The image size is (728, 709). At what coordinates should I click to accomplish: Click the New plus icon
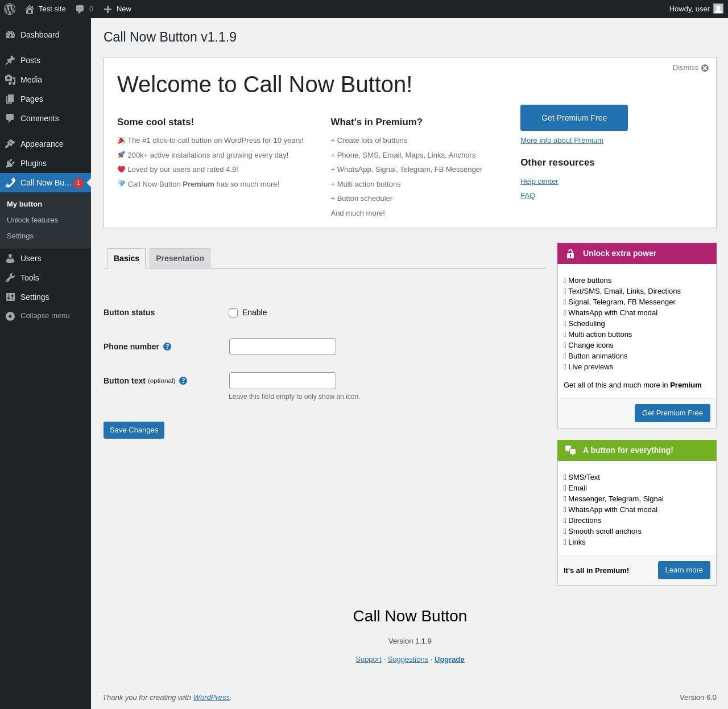pos(107,9)
